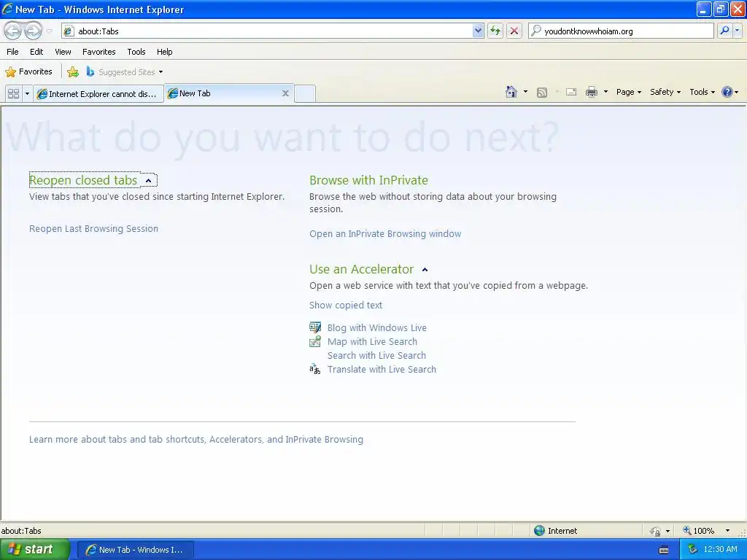
Task: Select Blog with Windows Live accelerator
Action: pos(377,327)
